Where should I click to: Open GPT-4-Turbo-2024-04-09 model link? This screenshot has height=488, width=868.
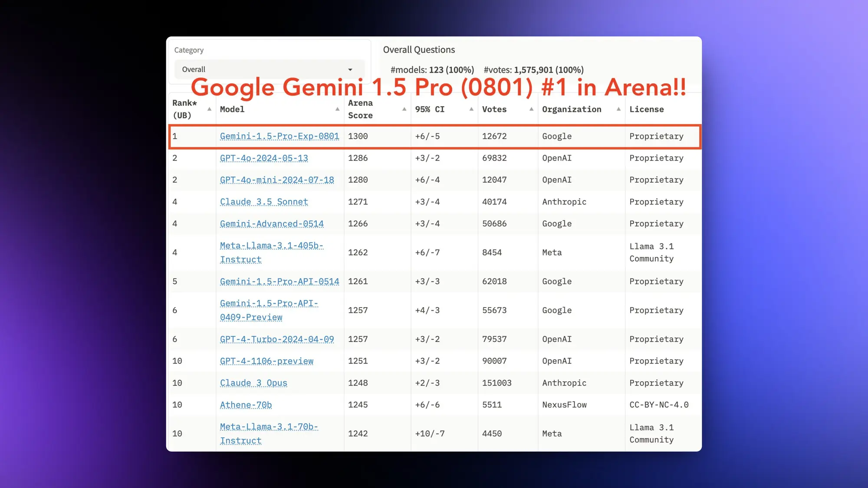point(277,339)
